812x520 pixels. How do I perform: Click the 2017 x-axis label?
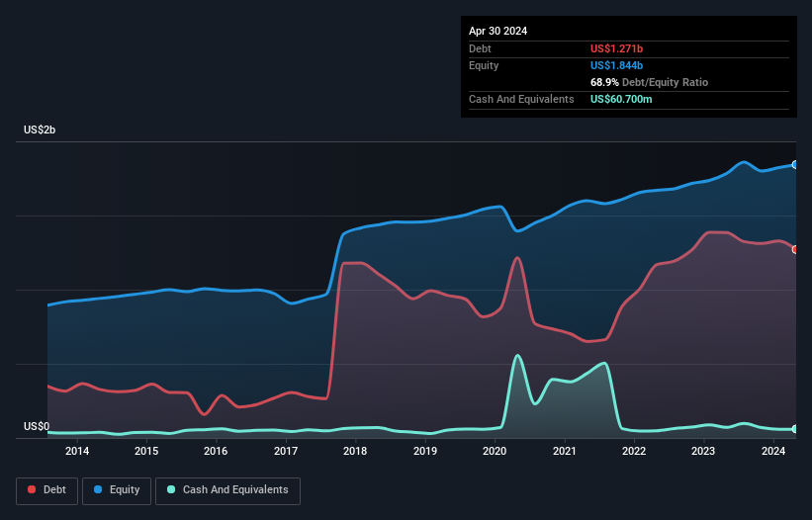(286, 451)
